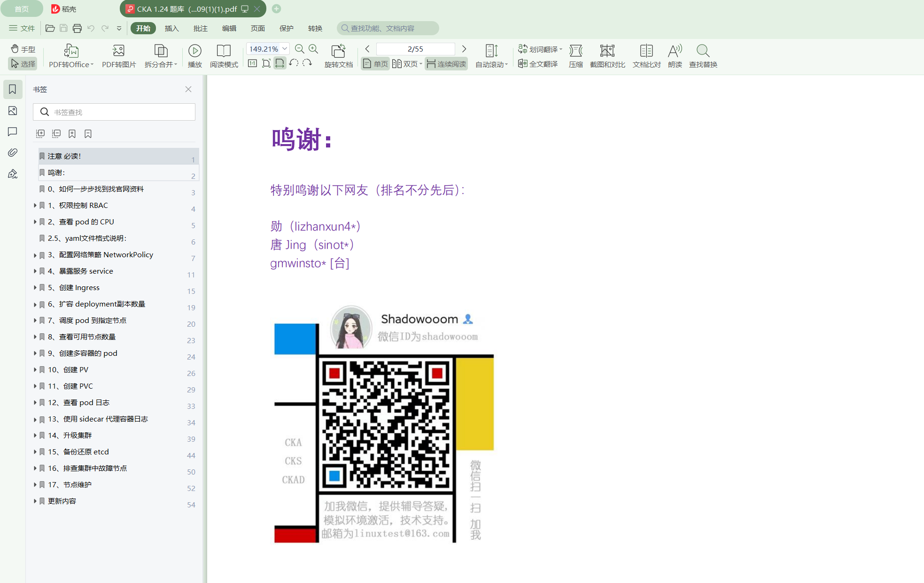Enter reading mode

tap(224, 56)
